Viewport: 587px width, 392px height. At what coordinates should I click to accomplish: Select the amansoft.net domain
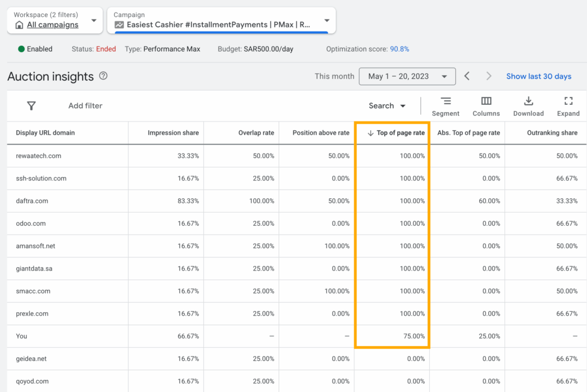[36, 246]
